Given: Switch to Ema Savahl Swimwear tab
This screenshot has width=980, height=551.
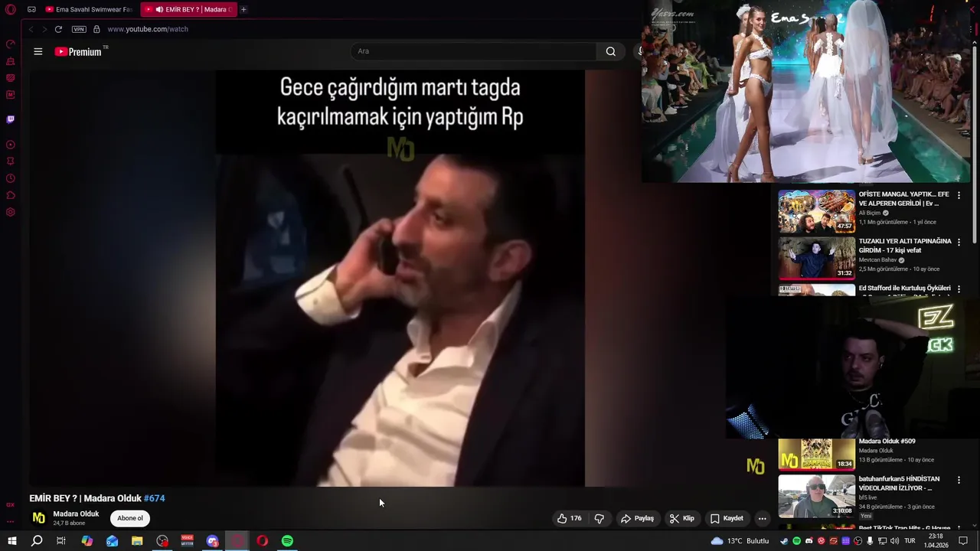Looking at the screenshot, I should coord(89,9).
